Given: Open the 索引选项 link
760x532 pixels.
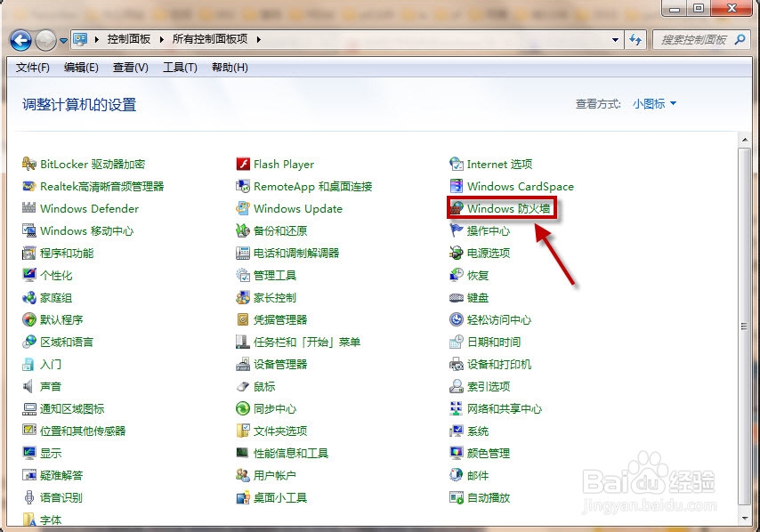Looking at the screenshot, I should tap(488, 387).
